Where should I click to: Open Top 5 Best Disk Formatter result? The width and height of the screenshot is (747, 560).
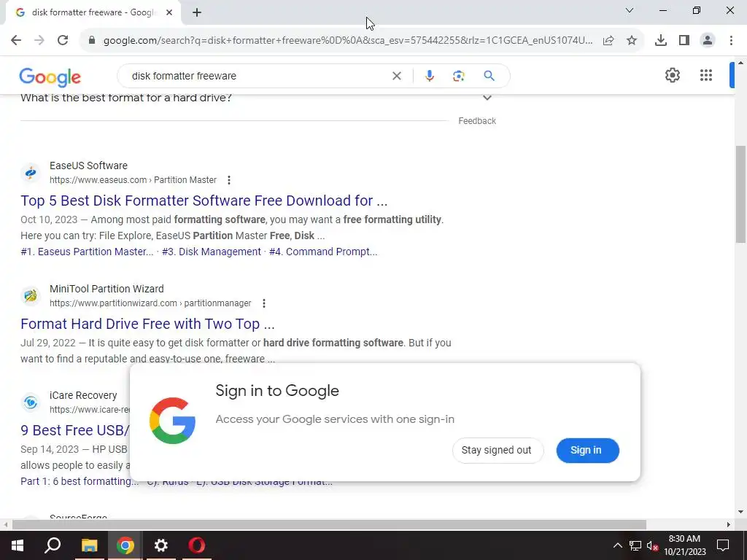(x=204, y=201)
